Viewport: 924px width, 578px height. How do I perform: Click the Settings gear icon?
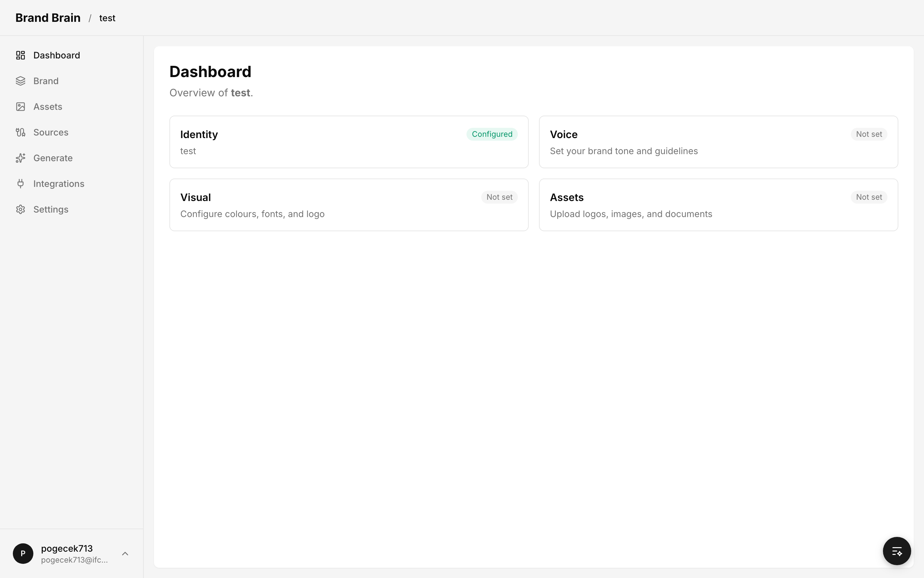[21, 209]
